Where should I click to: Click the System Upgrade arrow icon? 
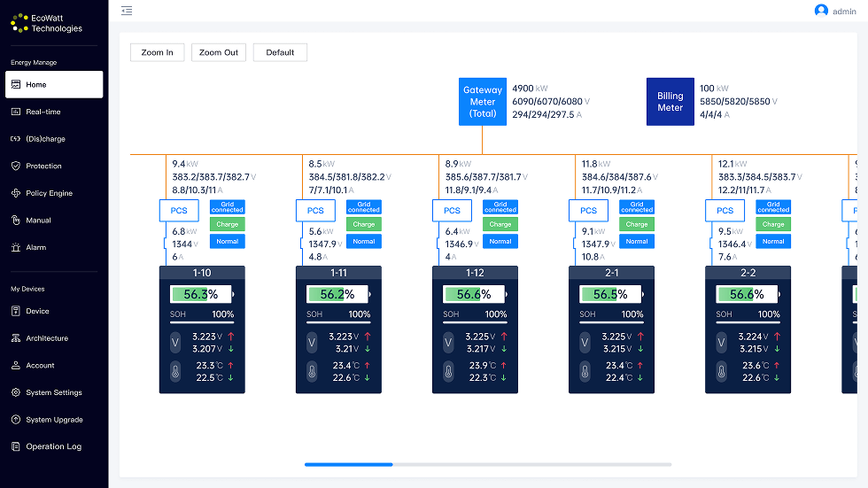click(x=16, y=420)
